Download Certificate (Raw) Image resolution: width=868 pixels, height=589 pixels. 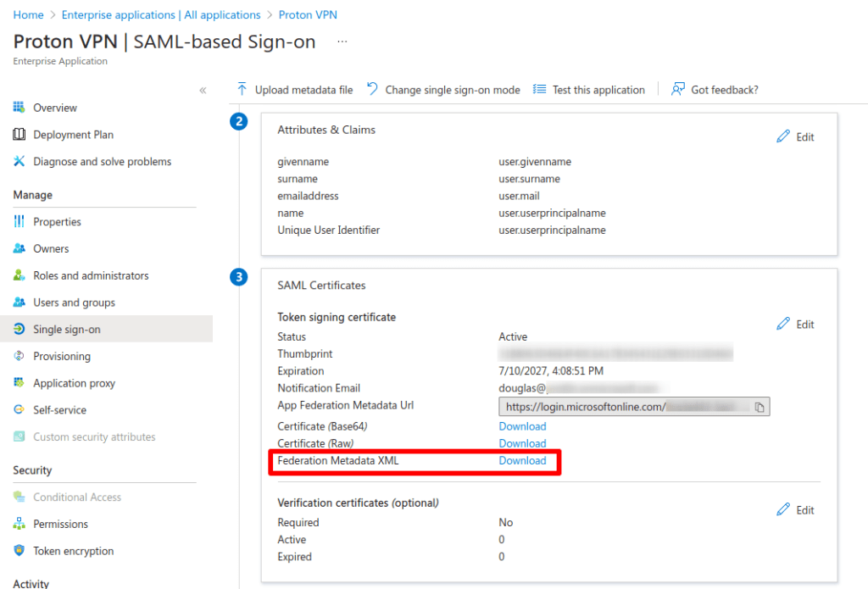522,443
